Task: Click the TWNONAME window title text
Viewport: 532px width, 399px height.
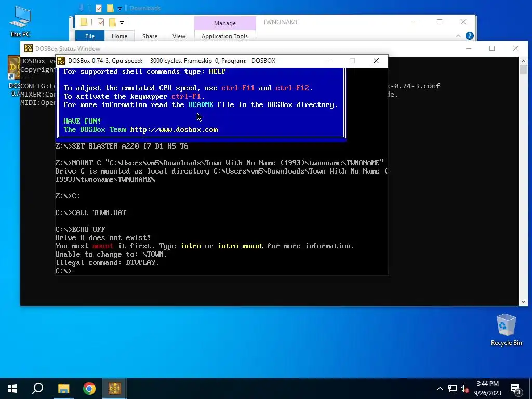Action: [281, 22]
